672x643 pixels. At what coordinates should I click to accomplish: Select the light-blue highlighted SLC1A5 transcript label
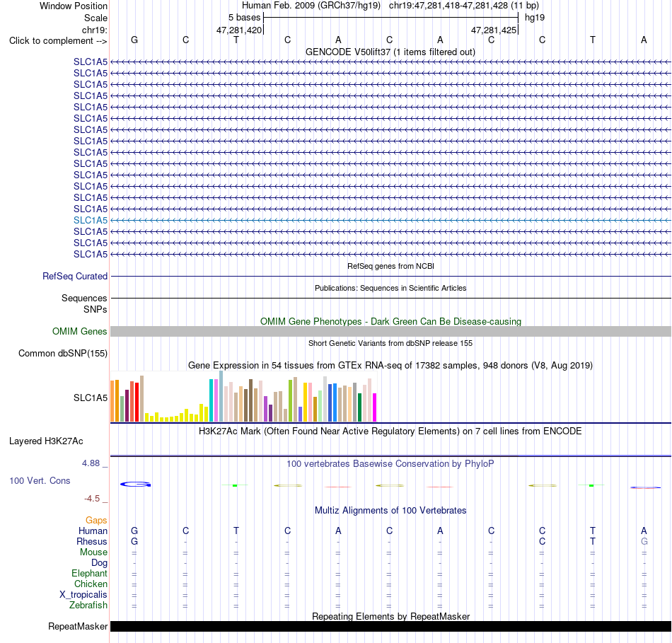tap(91, 220)
